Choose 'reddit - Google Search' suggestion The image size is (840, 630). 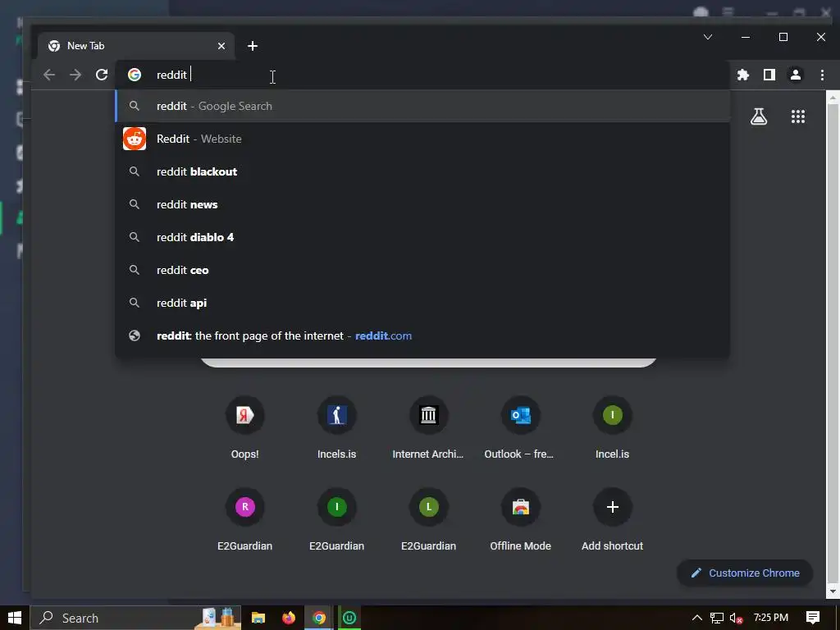422,106
